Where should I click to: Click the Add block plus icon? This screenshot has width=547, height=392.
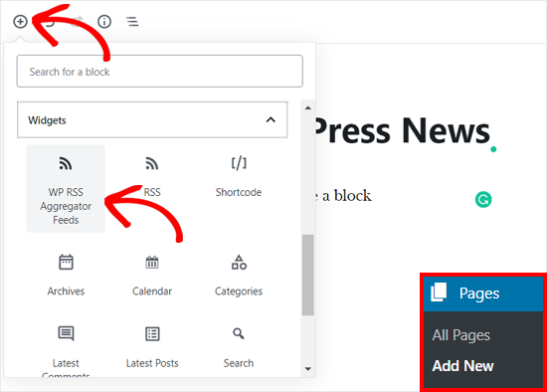20,22
